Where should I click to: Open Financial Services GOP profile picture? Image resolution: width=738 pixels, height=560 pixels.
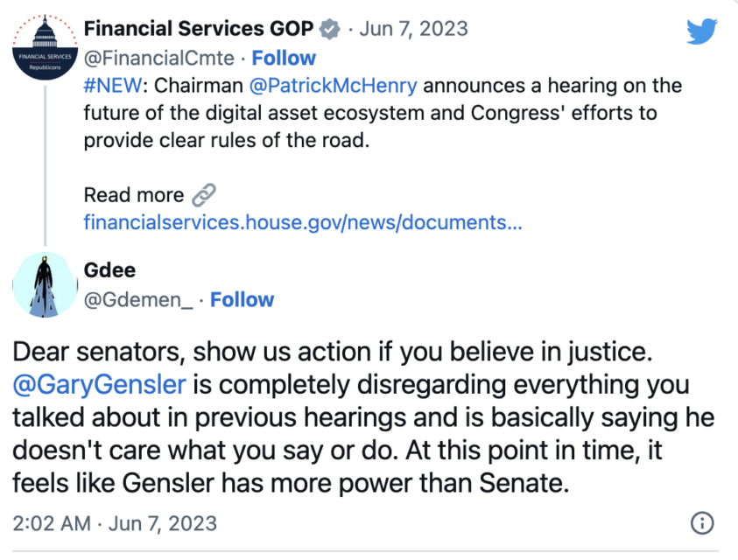pos(46,47)
